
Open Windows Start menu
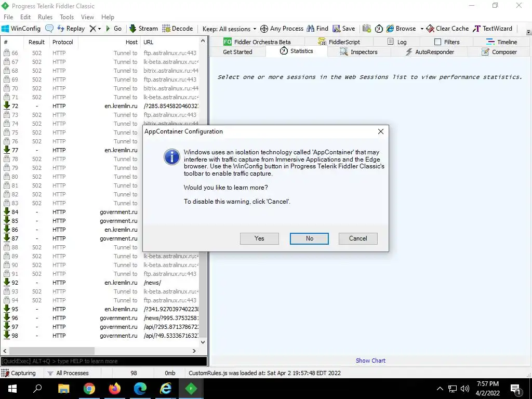click(12, 389)
